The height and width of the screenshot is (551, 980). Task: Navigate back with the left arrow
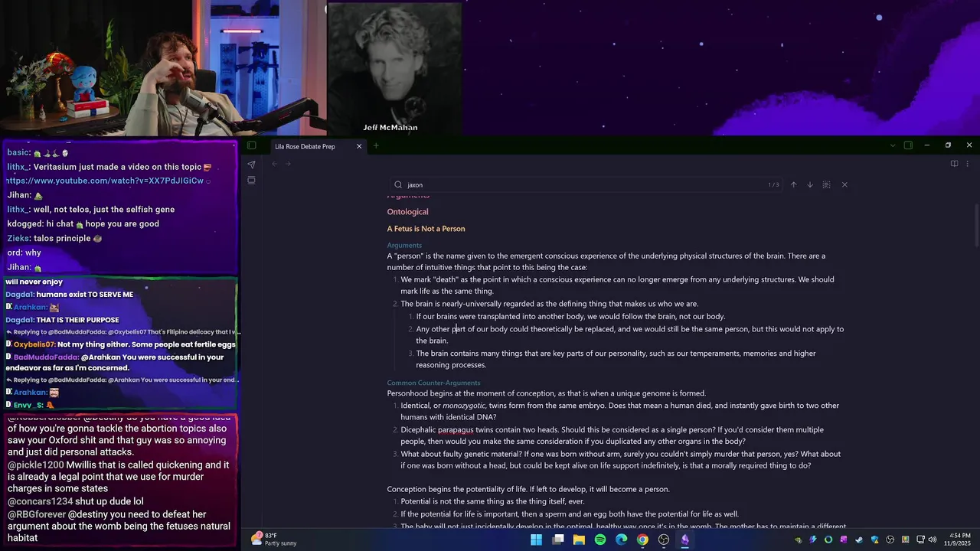point(274,164)
